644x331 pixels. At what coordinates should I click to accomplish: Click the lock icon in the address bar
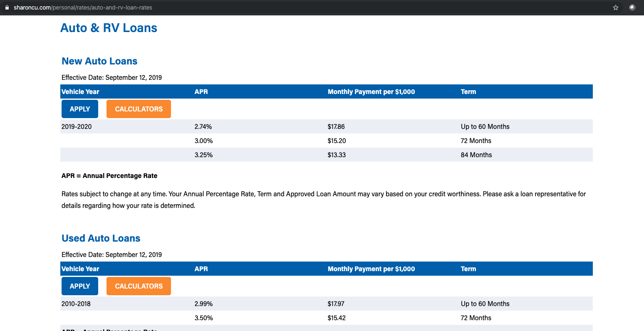[7, 7]
